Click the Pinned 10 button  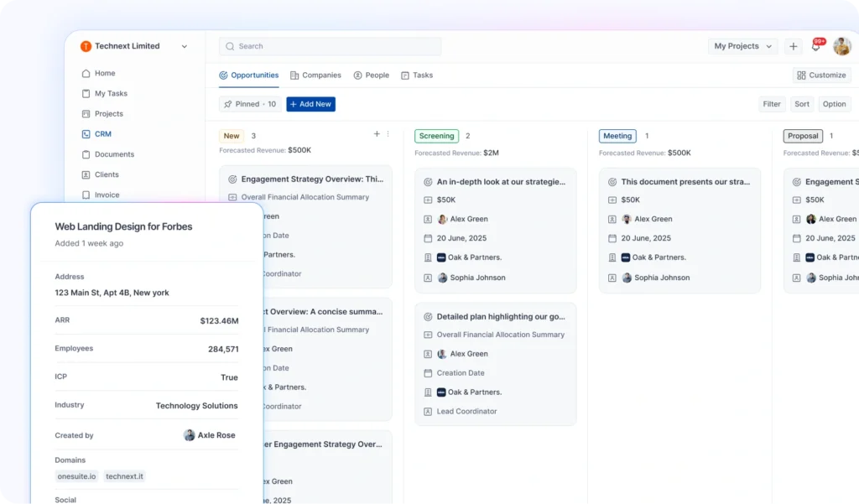coord(250,104)
